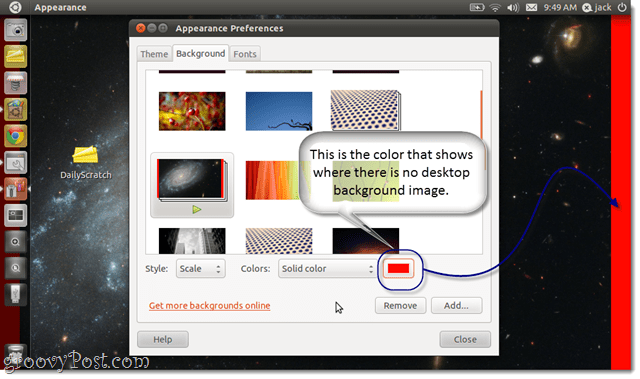Play the galaxy wallpaper slideshow arrow

tap(197, 210)
